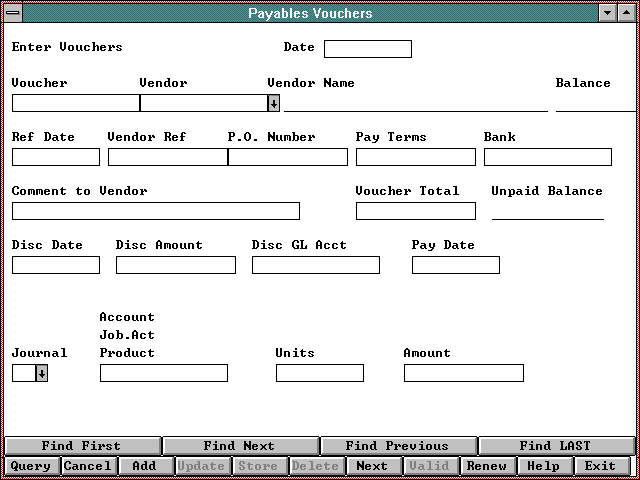Click the Query button
The height and width of the screenshot is (480, 640).
coord(30,466)
